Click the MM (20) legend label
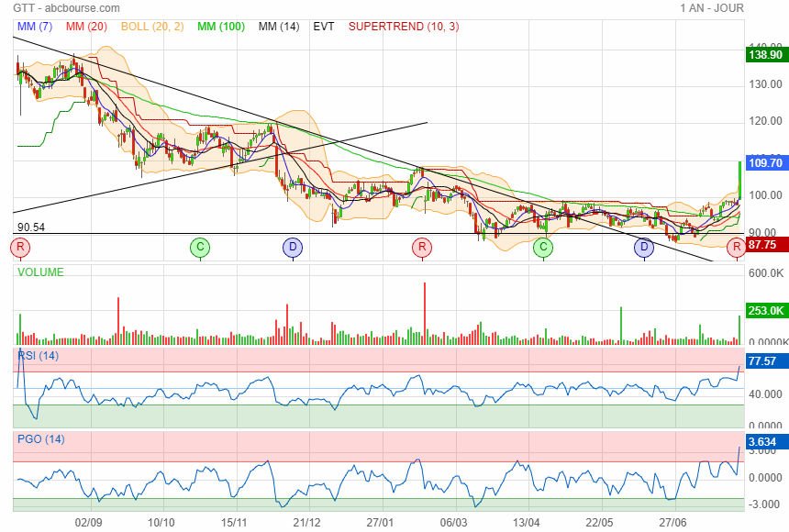The height and width of the screenshot is (532, 789). coord(86,27)
